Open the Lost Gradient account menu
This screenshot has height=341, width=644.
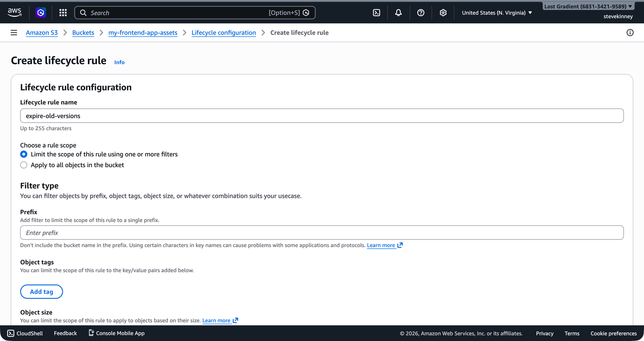tap(588, 6)
